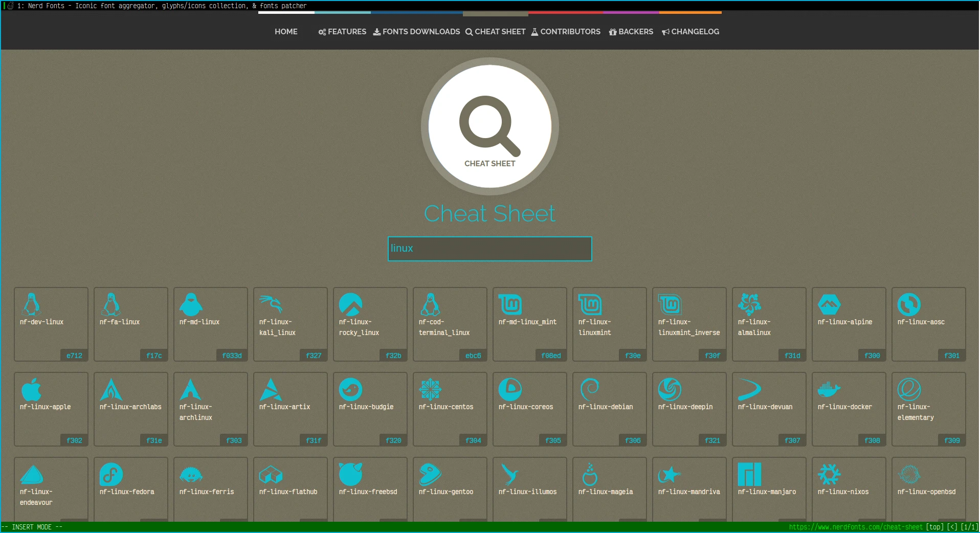Click the nf-linux-debian class name
The image size is (980, 533).
point(606,407)
